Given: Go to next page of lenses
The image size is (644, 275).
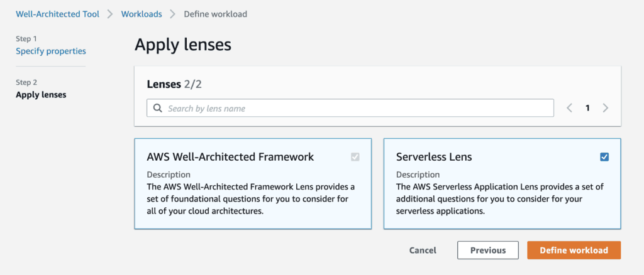Looking at the screenshot, I should (606, 108).
